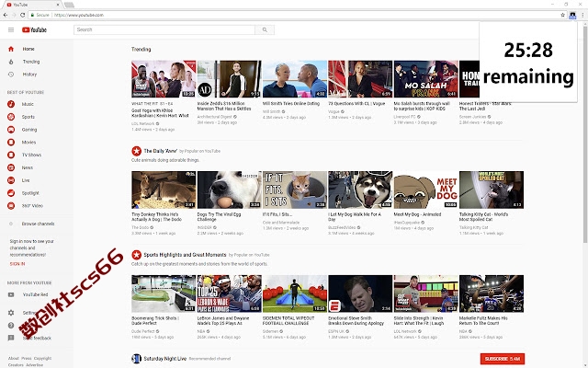Open the new tab button
The width and height of the screenshot is (588, 368).
[69, 5]
